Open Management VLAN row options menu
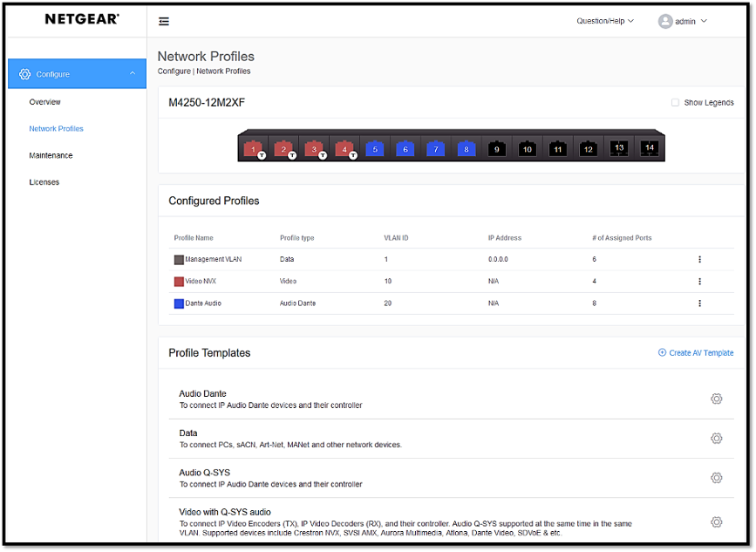This screenshot has width=756, height=552. (x=699, y=260)
